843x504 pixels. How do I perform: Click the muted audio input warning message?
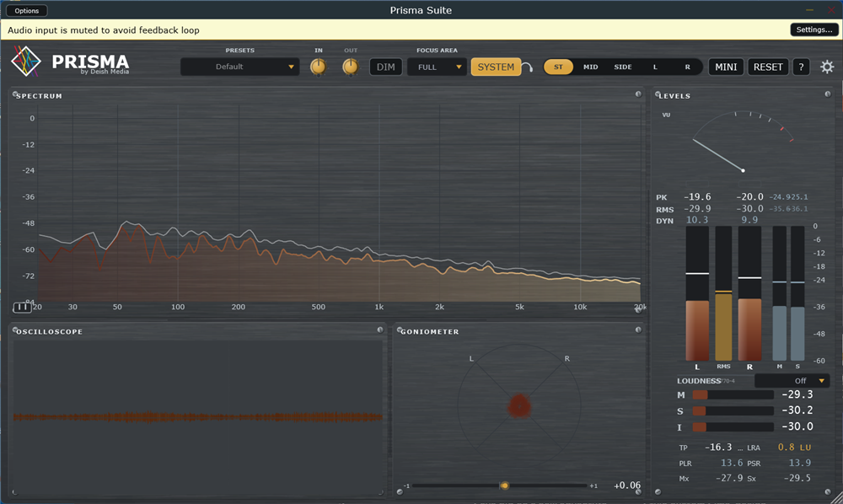click(x=103, y=30)
